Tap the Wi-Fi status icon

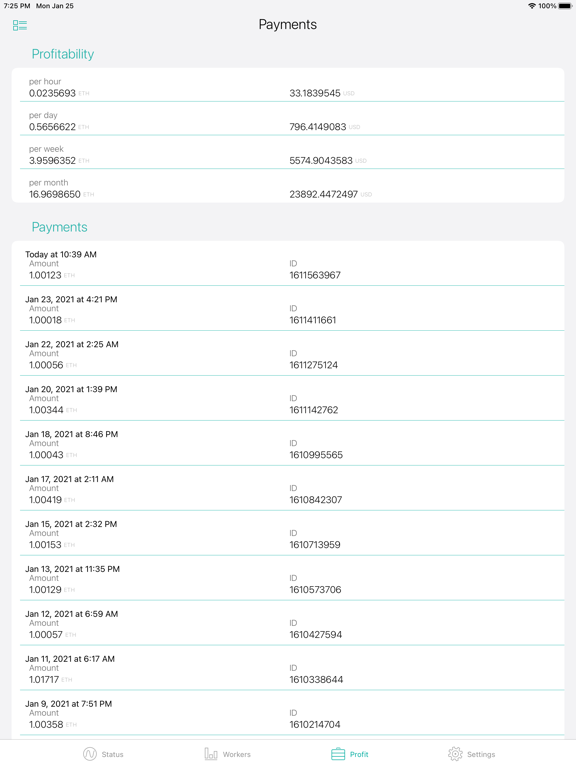[532, 6]
